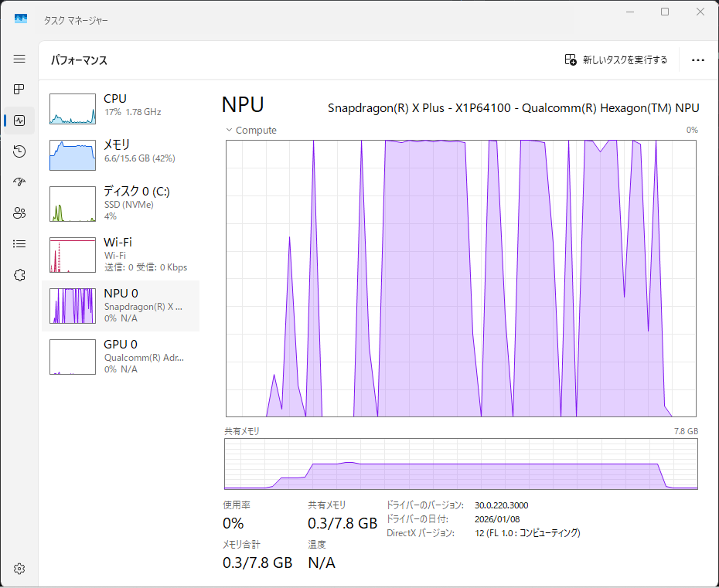Click the driver version 30.0.220.3000
The width and height of the screenshot is (719, 588).
click(501, 505)
